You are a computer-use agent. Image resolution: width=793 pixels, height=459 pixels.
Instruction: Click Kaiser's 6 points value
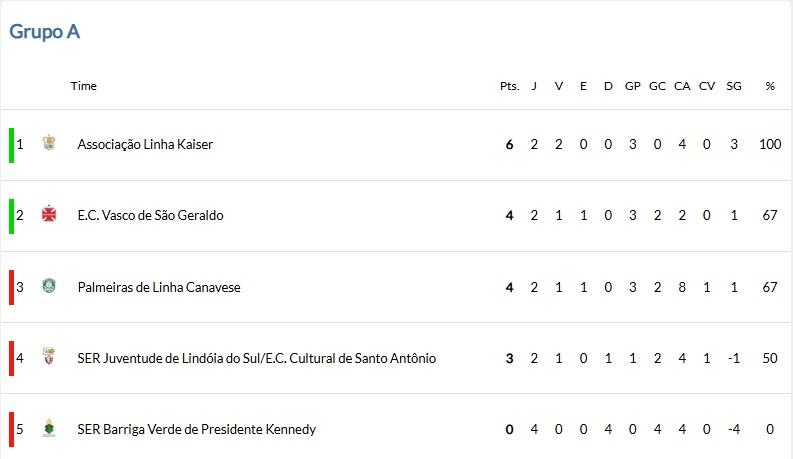pyautogui.click(x=509, y=145)
